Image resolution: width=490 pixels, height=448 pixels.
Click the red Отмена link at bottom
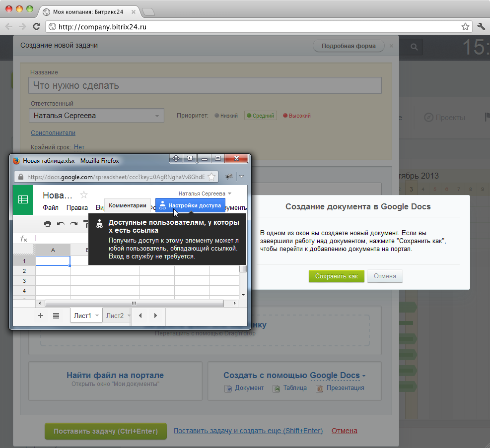tap(345, 431)
